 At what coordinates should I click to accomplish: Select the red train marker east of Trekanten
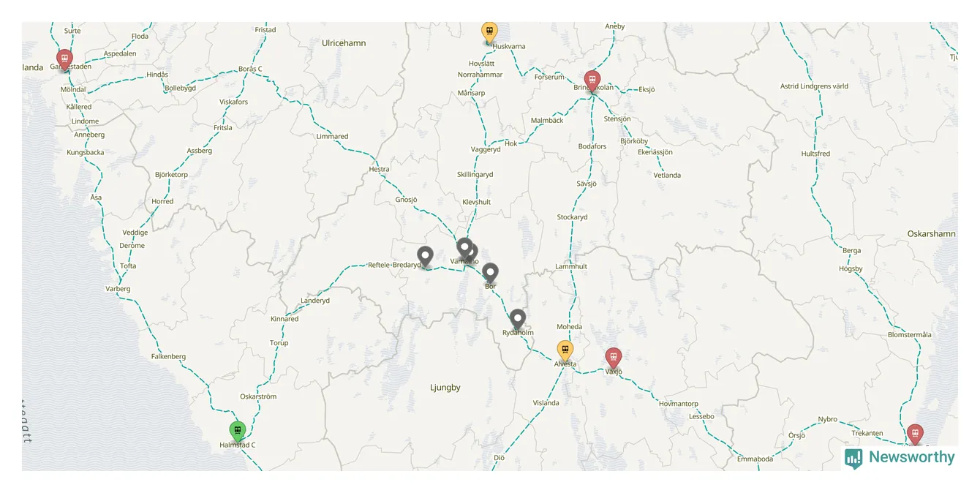pos(915,434)
